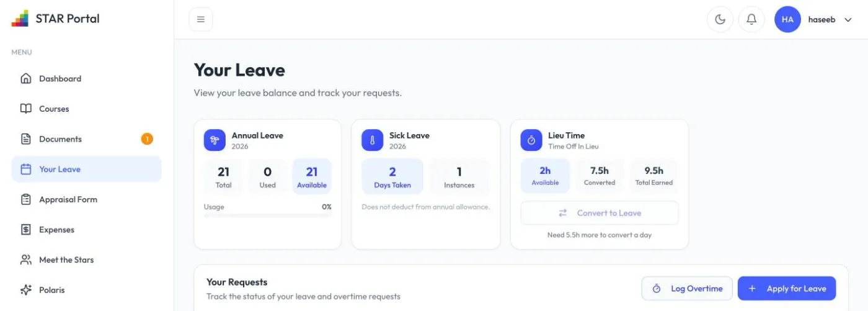Click the Your Requests heading
Viewport: 868px width, 311px height.
pyautogui.click(x=237, y=282)
